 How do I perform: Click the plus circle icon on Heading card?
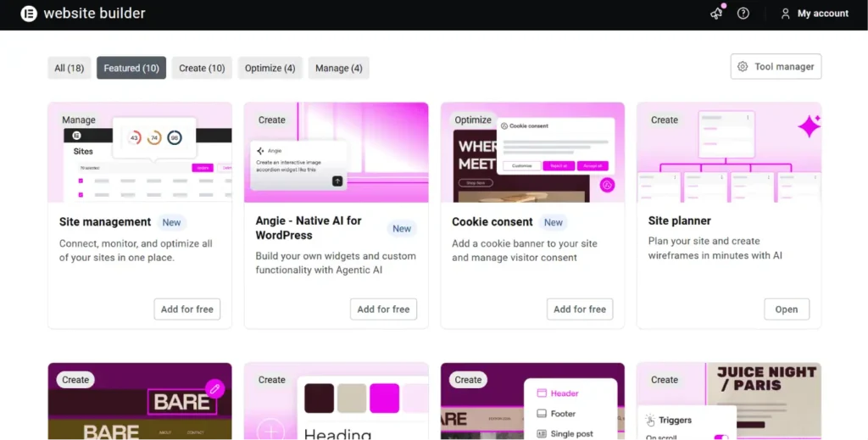pyautogui.click(x=270, y=430)
